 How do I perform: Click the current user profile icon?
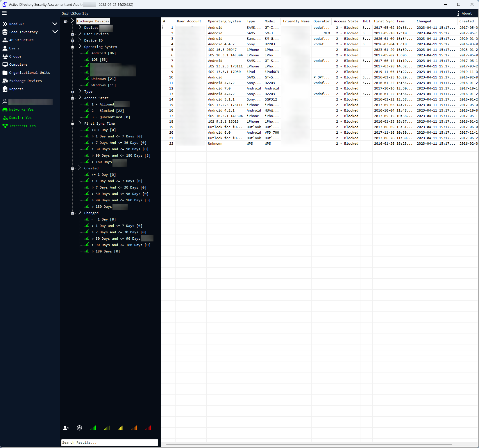pyautogui.click(x=5, y=102)
